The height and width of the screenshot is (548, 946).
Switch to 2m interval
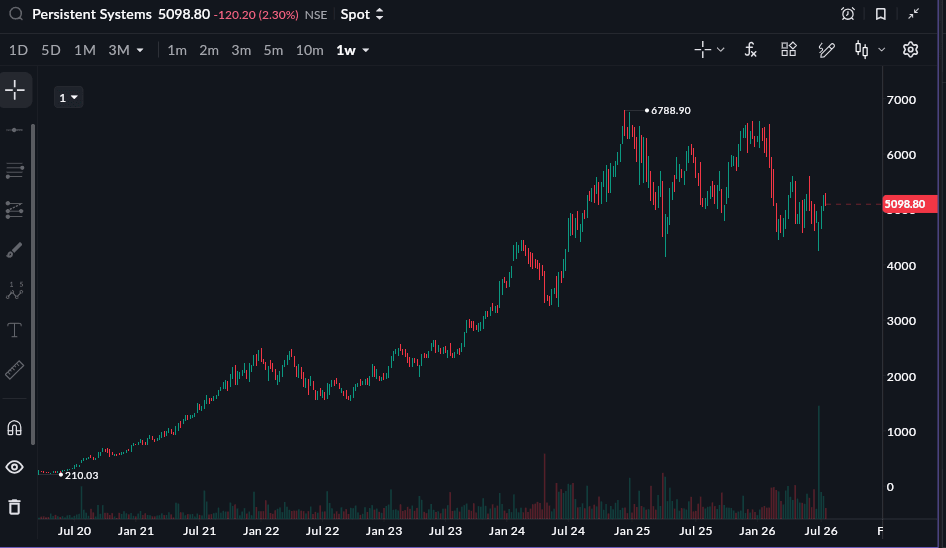coord(209,50)
